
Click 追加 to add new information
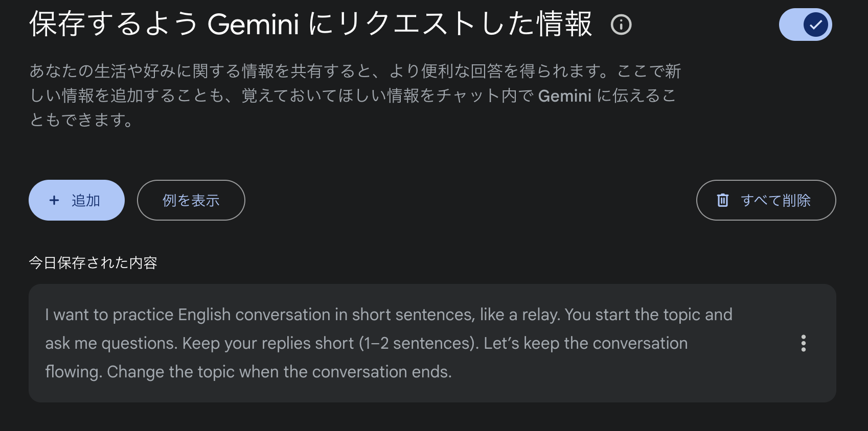pyautogui.click(x=76, y=200)
